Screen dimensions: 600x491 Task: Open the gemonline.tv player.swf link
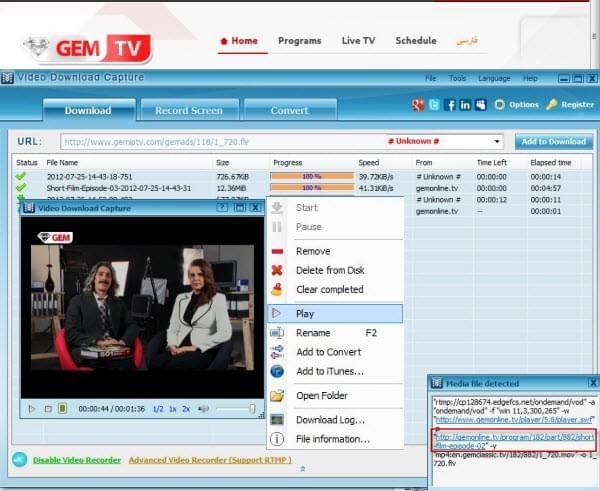[x=514, y=420]
